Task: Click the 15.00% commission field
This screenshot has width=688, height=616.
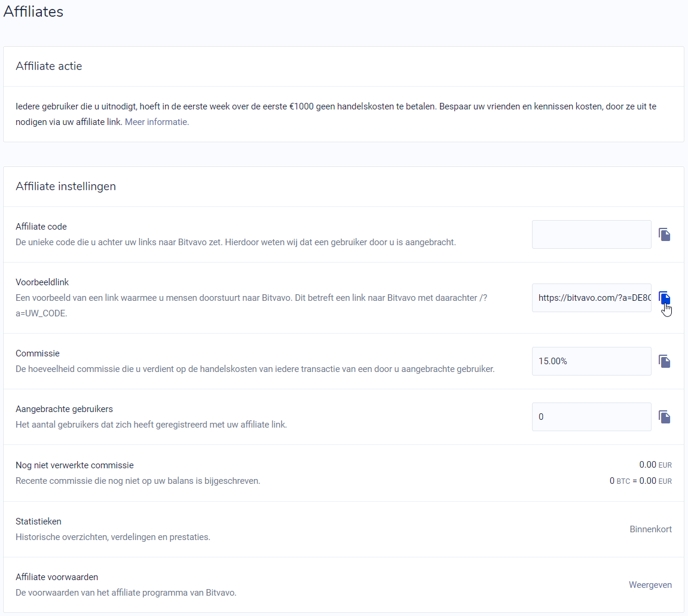Action: (592, 361)
